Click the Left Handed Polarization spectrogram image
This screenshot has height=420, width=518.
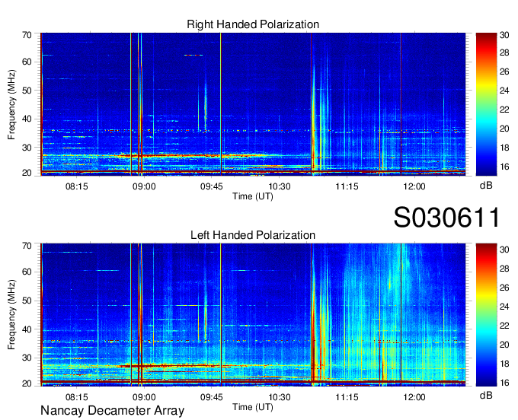point(253,315)
